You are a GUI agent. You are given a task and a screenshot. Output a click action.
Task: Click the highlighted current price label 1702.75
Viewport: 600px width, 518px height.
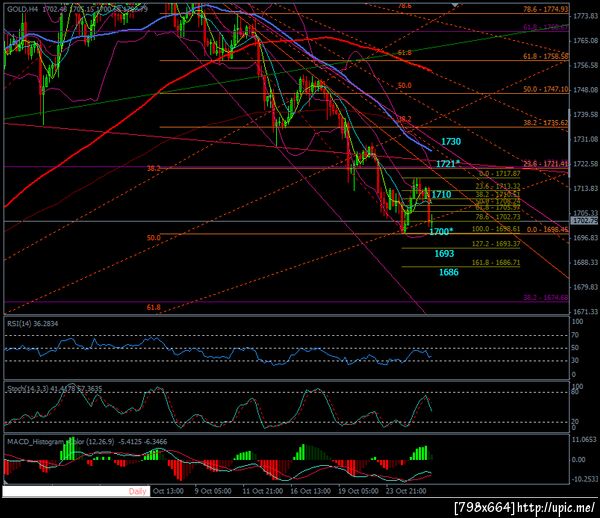tap(584, 221)
